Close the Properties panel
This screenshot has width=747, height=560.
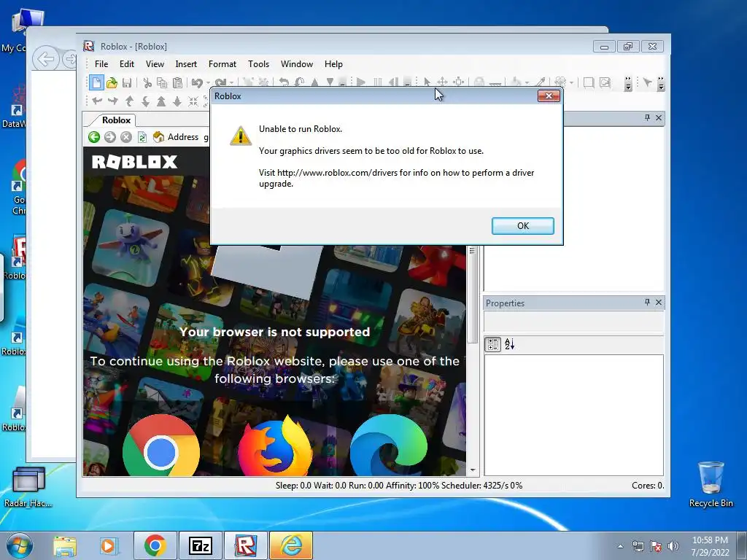(659, 302)
